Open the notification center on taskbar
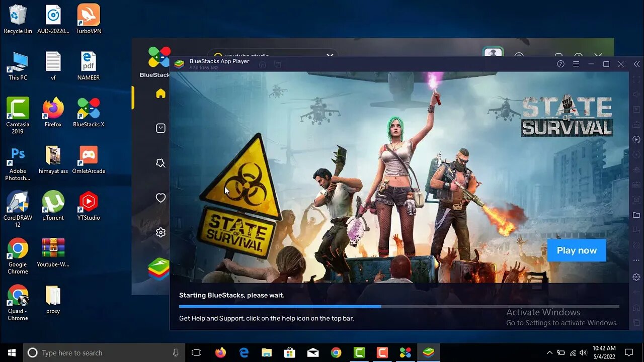 629,353
